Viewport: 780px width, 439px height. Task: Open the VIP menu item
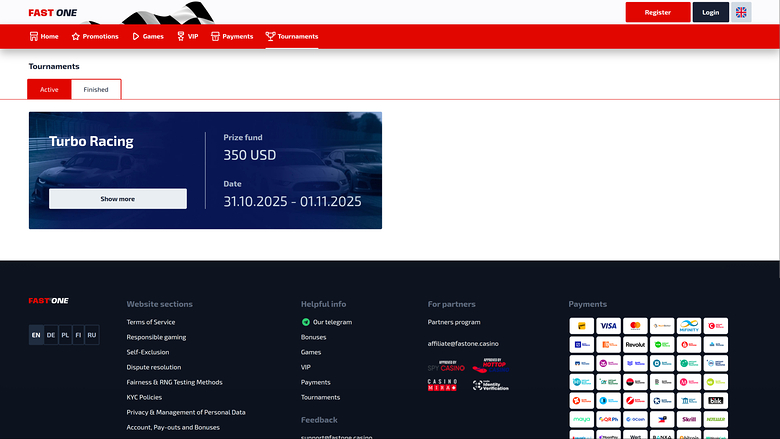[x=188, y=36]
